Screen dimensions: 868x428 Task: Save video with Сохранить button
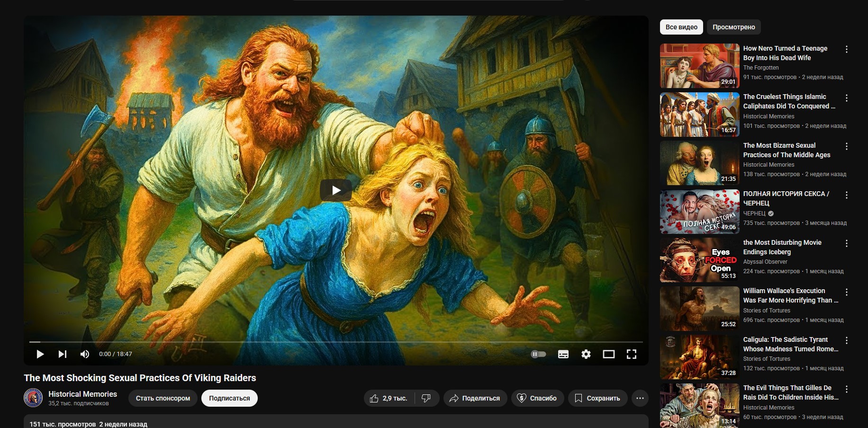coord(597,398)
